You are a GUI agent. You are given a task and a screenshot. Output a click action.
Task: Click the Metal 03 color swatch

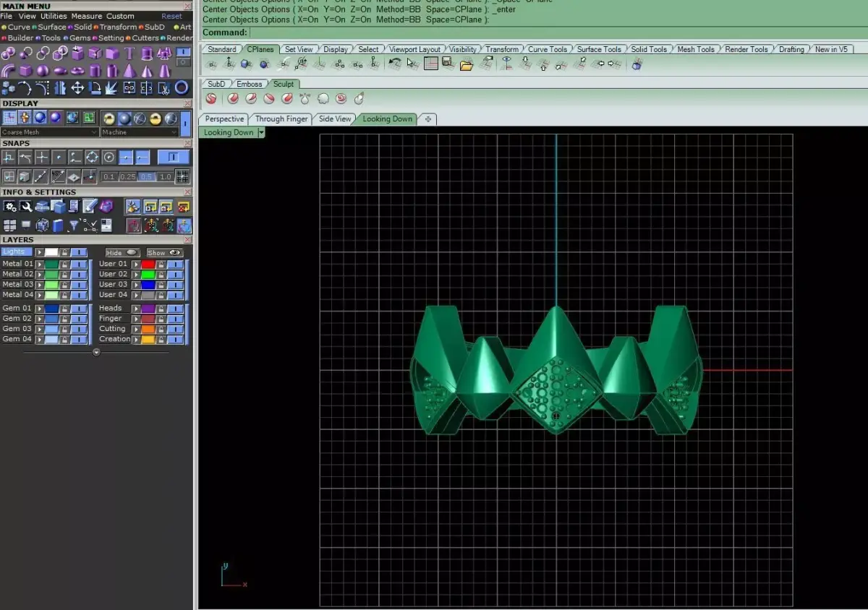point(51,285)
